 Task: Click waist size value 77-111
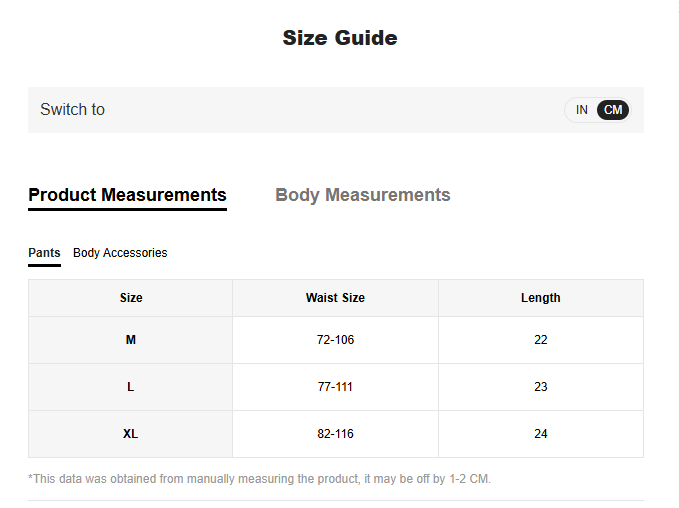click(x=335, y=387)
